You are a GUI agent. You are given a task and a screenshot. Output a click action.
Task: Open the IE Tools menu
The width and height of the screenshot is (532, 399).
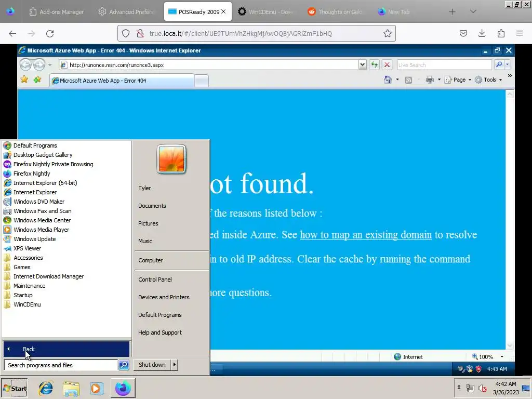pyautogui.click(x=488, y=79)
